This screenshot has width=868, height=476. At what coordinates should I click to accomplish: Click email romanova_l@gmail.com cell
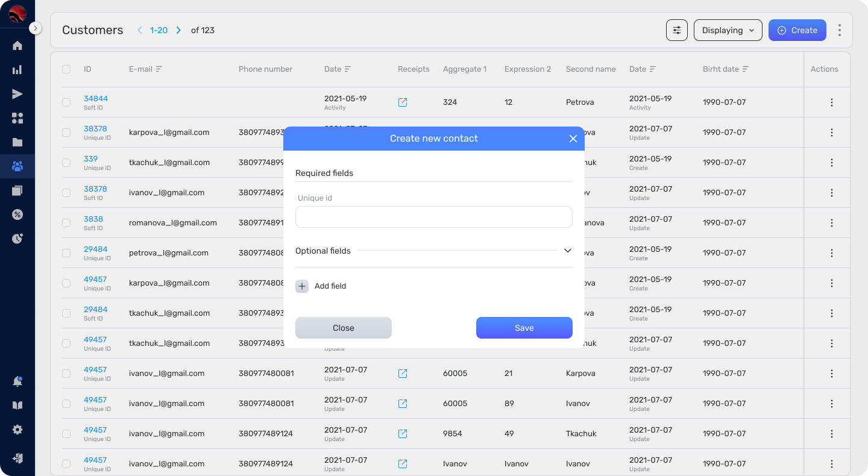tap(173, 223)
